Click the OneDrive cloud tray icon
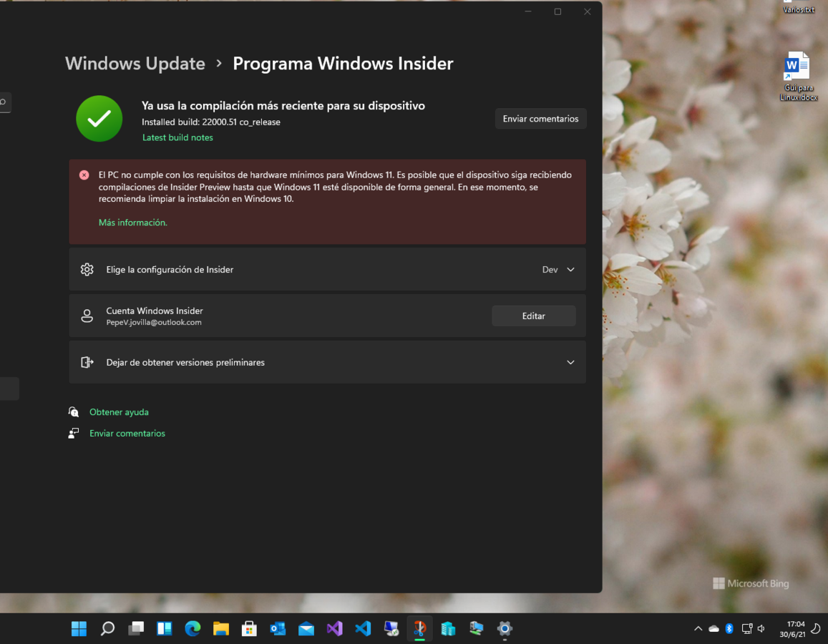The width and height of the screenshot is (828, 644). coord(714,628)
